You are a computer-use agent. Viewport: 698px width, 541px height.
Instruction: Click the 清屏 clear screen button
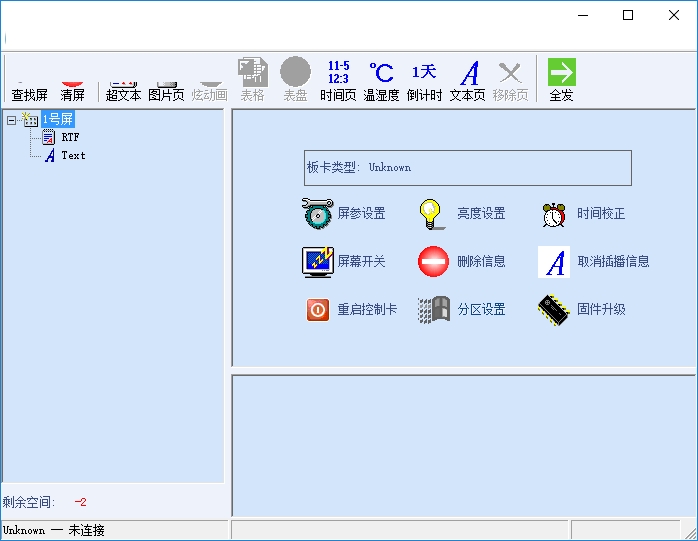73,92
